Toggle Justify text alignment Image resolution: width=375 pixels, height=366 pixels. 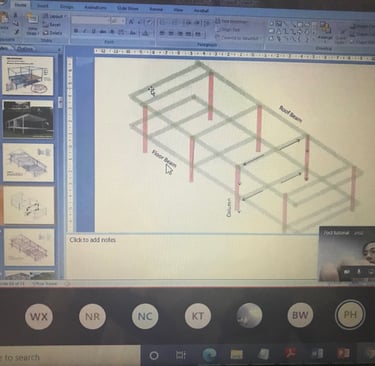(x=189, y=34)
